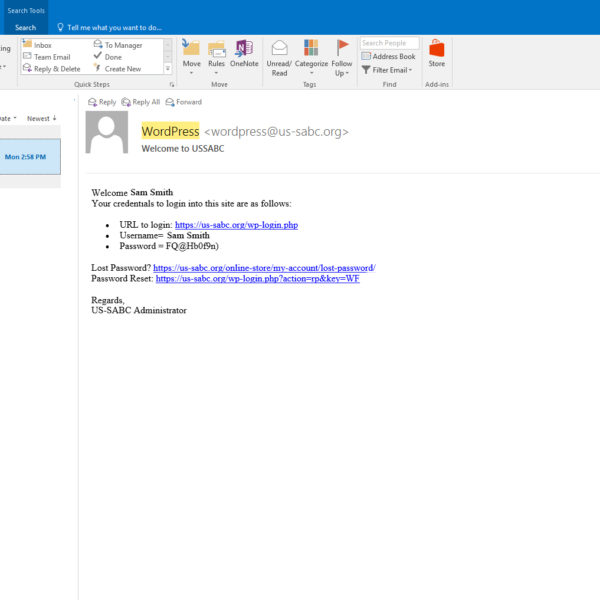This screenshot has width=600, height=600.
Task: Click the Rules icon in ribbon
Action: tap(216, 55)
